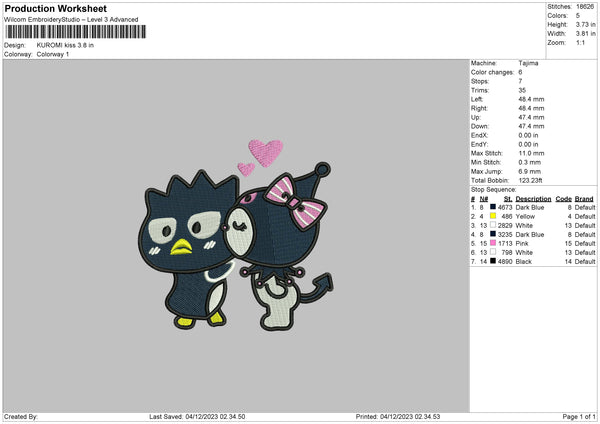Click the 'Down:' label in machine info
This screenshot has width=600, height=424.
point(480,126)
